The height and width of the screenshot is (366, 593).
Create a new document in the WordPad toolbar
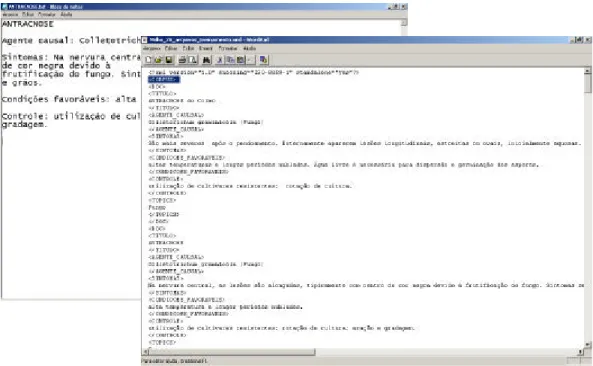149,60
